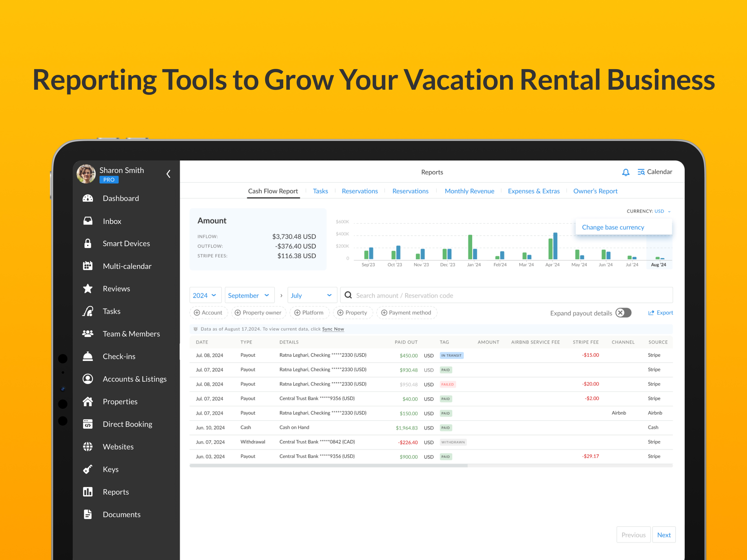Click the -$29.17 Stripe fee
The height and width of the screenshot is (560, 747).
(x=590, y=456)
